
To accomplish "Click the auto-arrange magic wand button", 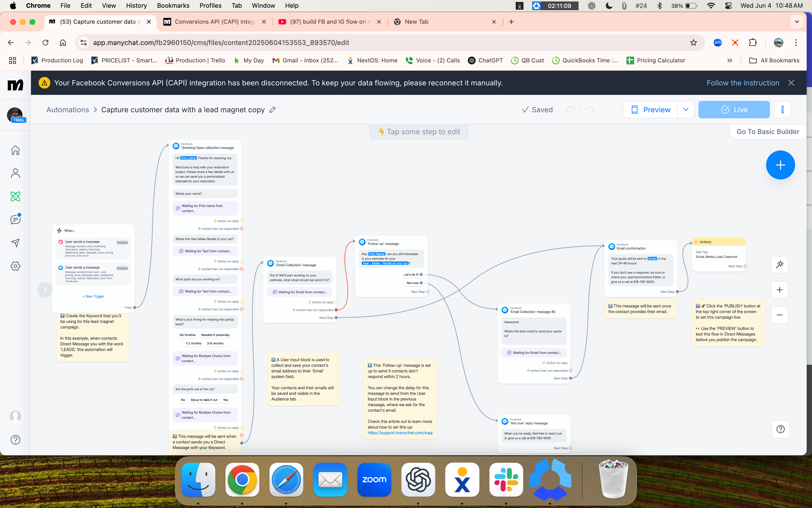I will coord(779,264).
